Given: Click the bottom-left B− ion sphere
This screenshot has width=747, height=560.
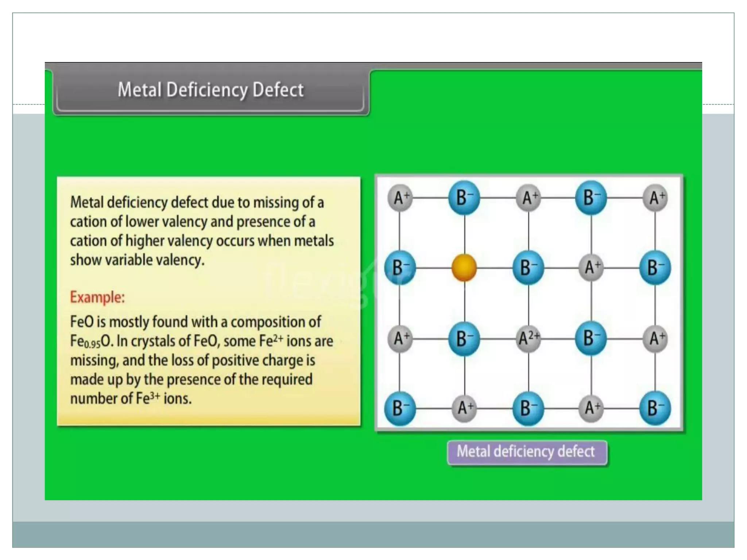Looking at the screenshot, I should (x=400, y=408).
